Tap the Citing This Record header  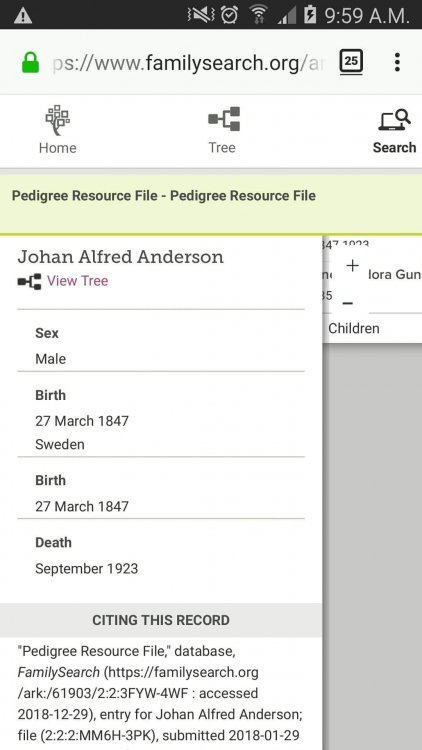tap(161, 620)
